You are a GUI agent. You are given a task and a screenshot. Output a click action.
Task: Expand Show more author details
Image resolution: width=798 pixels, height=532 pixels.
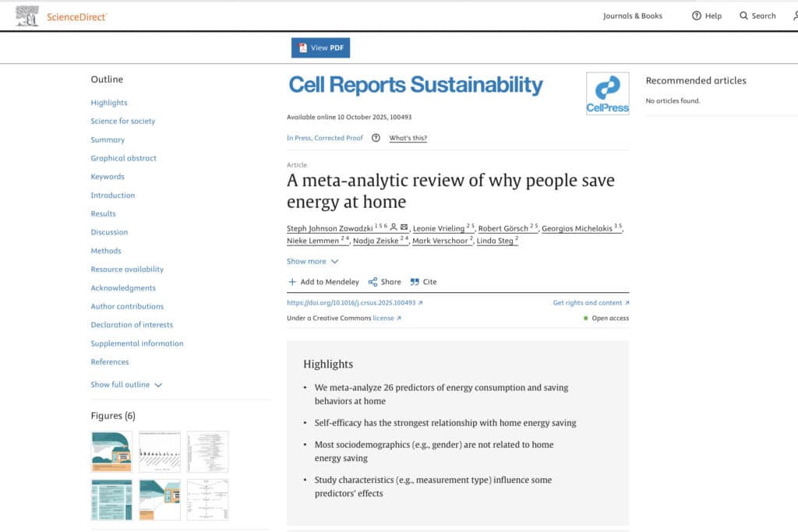(x=312, y=262)
